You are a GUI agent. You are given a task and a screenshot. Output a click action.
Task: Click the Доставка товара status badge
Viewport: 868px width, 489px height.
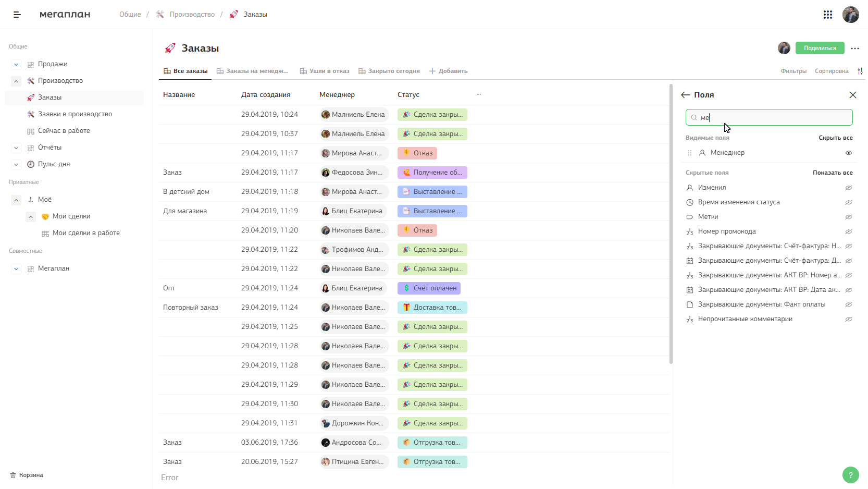[432, 308]
